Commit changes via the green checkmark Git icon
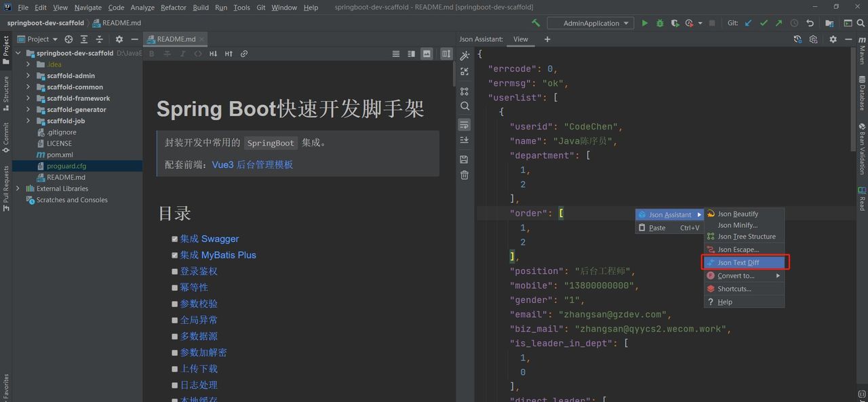 point(763,22)
